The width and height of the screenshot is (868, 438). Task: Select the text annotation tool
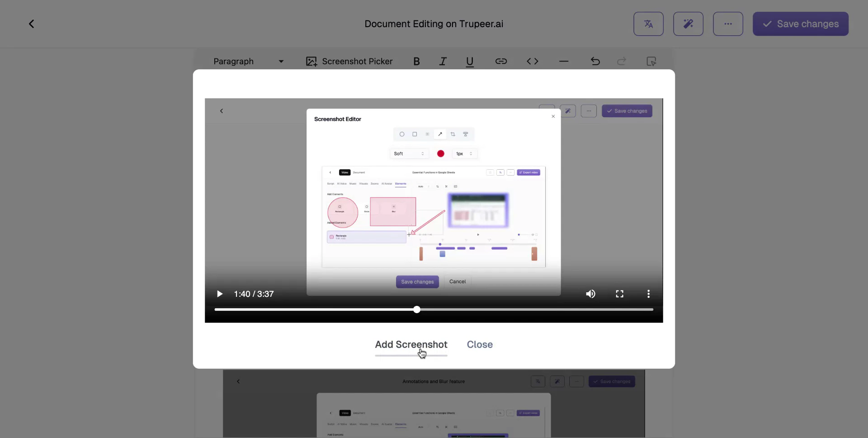coord(466,134)
